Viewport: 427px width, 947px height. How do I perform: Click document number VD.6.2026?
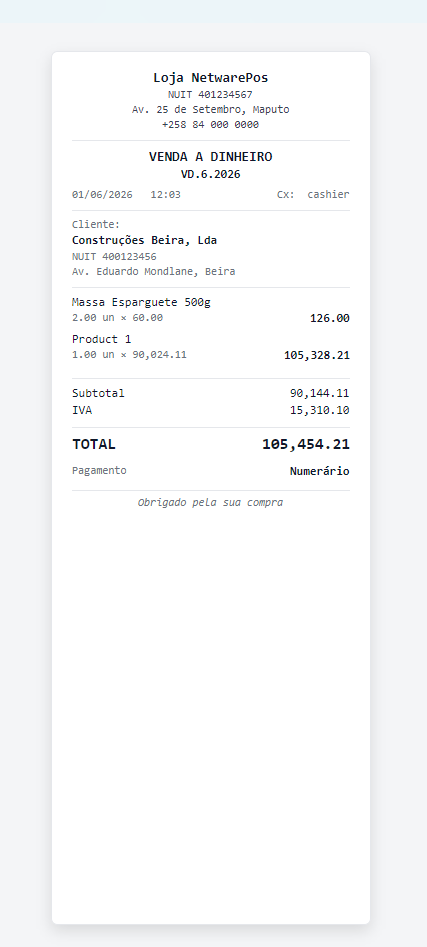211,175
